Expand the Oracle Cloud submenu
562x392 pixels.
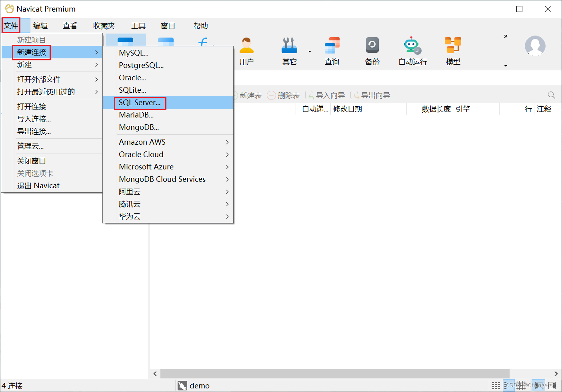[227, 155]
